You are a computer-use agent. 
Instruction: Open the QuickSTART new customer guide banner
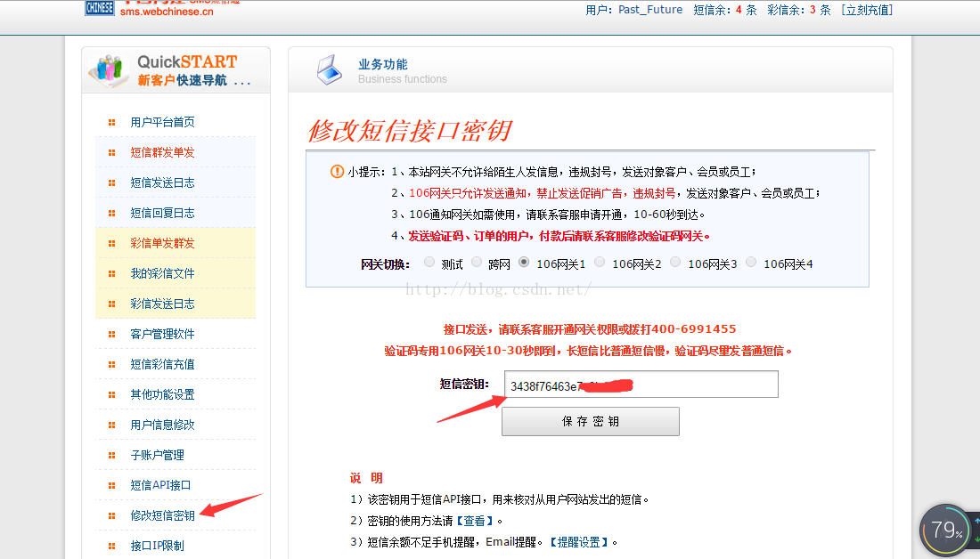coord(176,70)
